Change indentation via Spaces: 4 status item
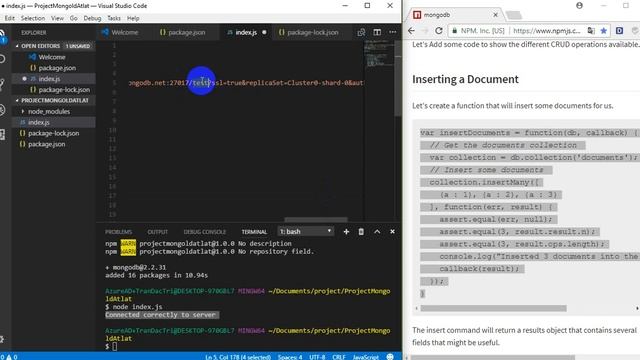This screenshot has height=360, width=640. pyautogui.click(x=290, y=357)
